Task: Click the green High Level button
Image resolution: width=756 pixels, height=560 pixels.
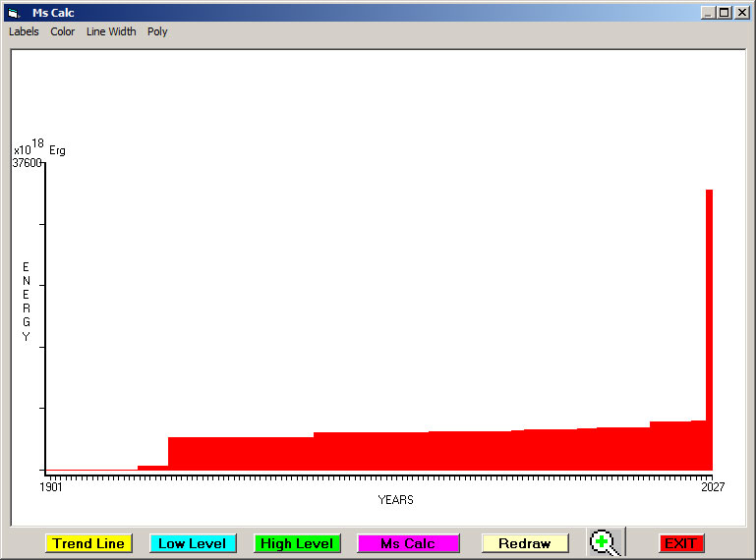Action: (x=297, y=543)
